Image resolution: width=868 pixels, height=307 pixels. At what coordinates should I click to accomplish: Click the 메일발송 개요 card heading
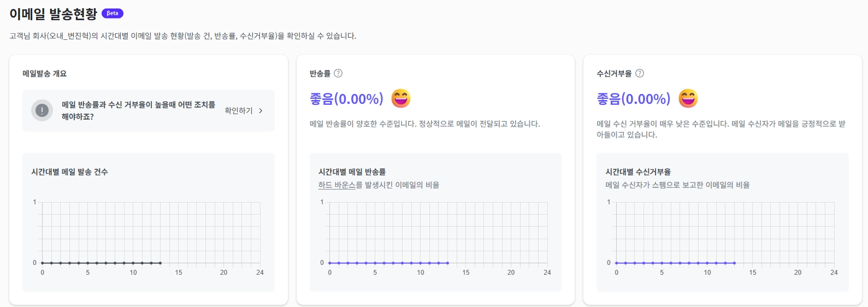click(44, 74)
